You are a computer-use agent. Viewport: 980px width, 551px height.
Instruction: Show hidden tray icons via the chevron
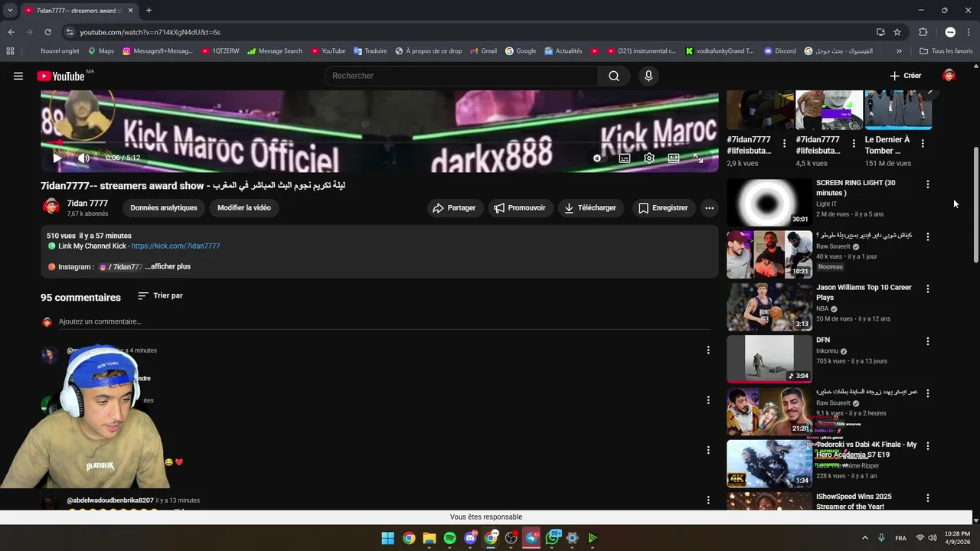click(x=865, y=538)
